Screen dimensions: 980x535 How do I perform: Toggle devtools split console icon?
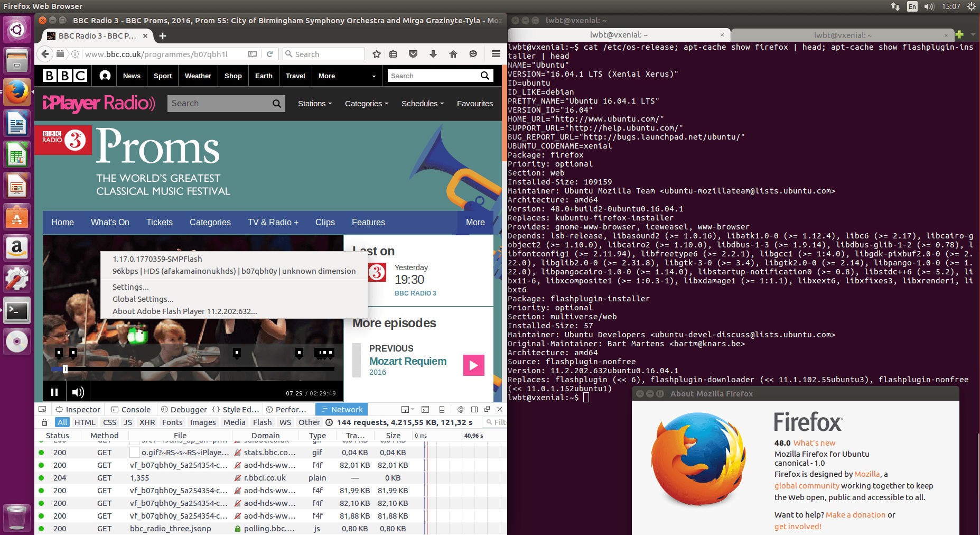[x=425, y=409]
